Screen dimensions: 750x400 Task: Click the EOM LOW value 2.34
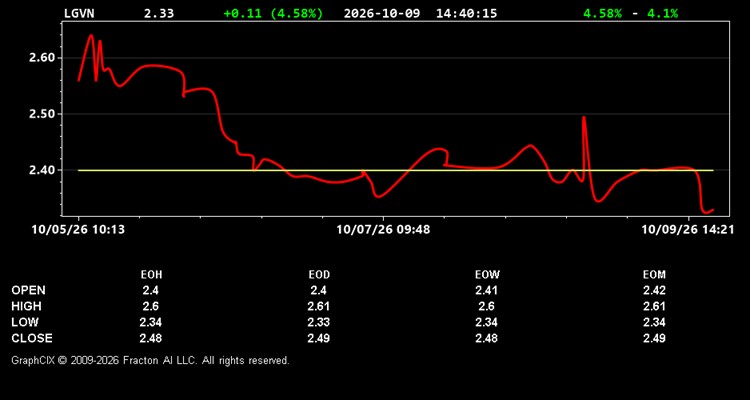pos(654,322)
